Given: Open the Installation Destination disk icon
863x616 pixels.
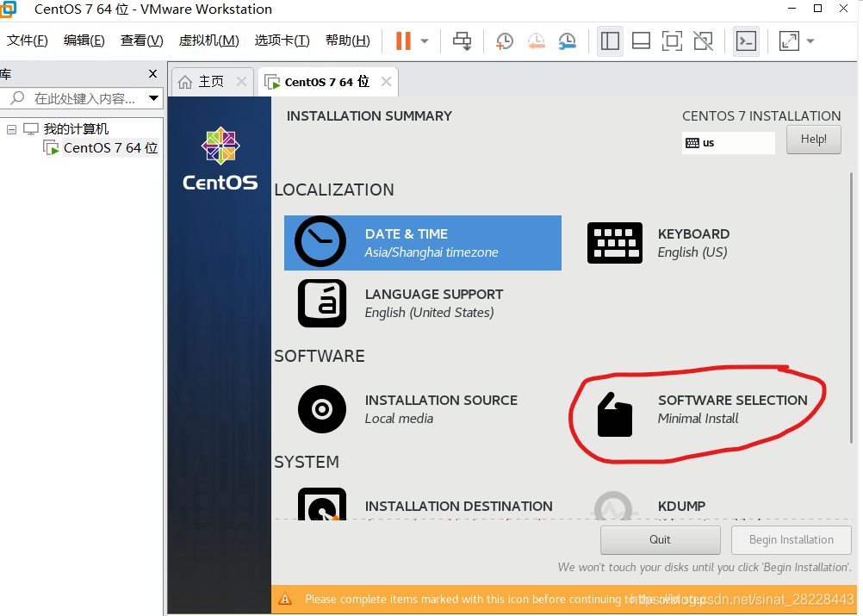Looking at the screenshot, I should 322,504.
